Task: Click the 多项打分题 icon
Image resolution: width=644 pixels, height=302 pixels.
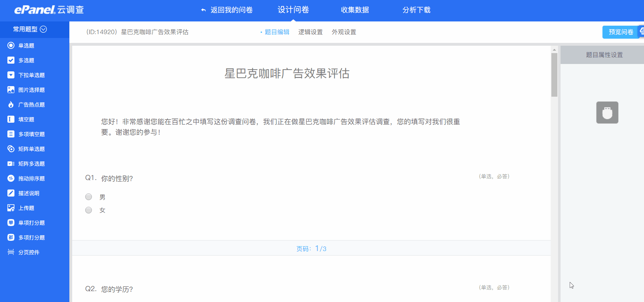Action: (x=11, y=237)
